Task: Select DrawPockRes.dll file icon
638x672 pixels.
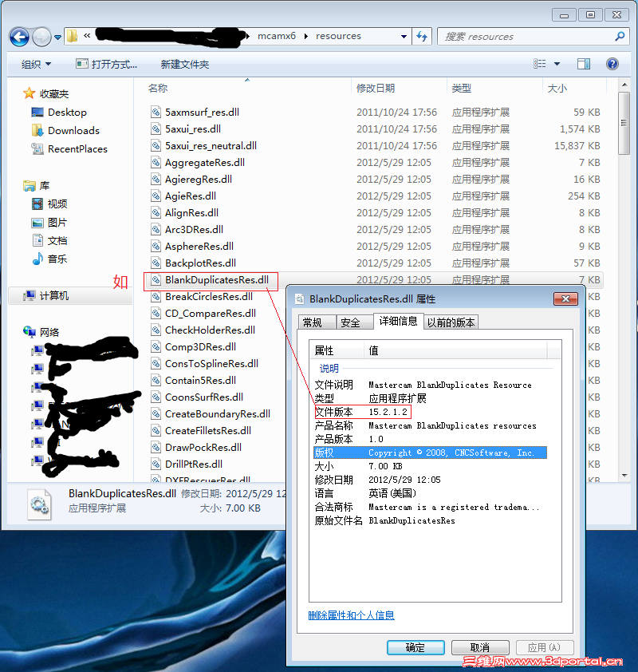Action: coord(156,448)
